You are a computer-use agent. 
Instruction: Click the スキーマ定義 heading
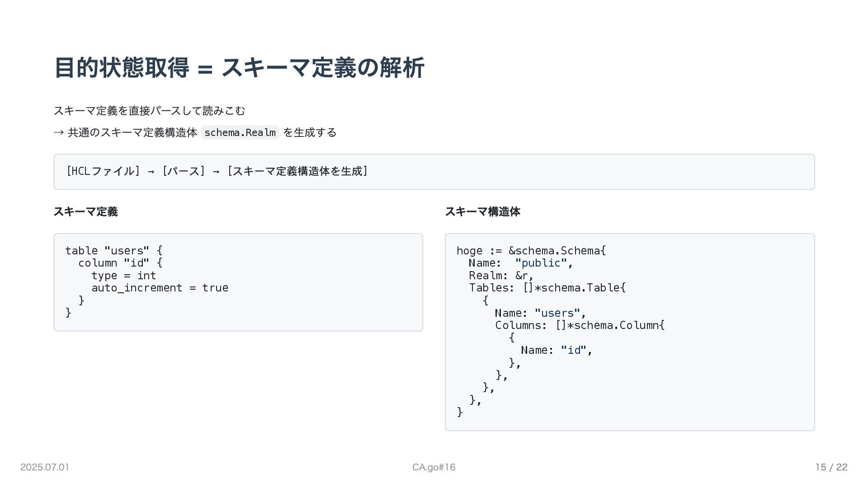(85, 211)
